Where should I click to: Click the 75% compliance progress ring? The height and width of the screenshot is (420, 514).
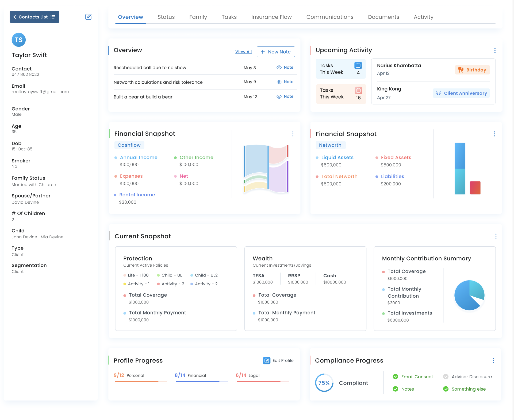[x=324, y=383]
